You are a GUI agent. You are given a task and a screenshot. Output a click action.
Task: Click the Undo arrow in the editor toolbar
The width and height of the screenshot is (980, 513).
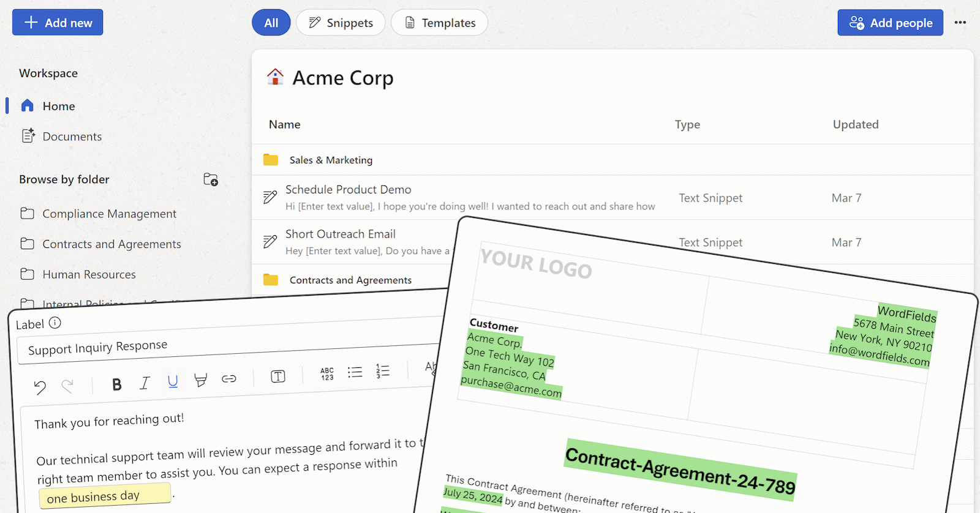[40, 387]
